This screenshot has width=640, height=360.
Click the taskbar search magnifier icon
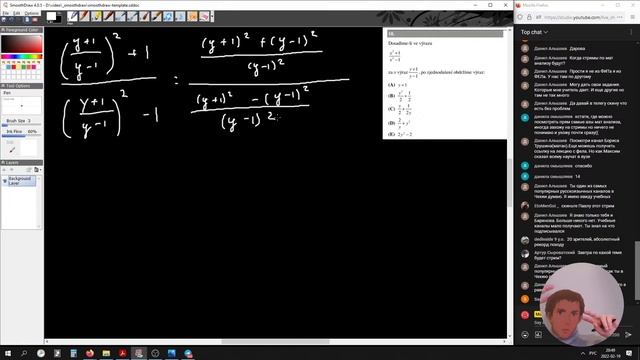(x=24, y=353)
